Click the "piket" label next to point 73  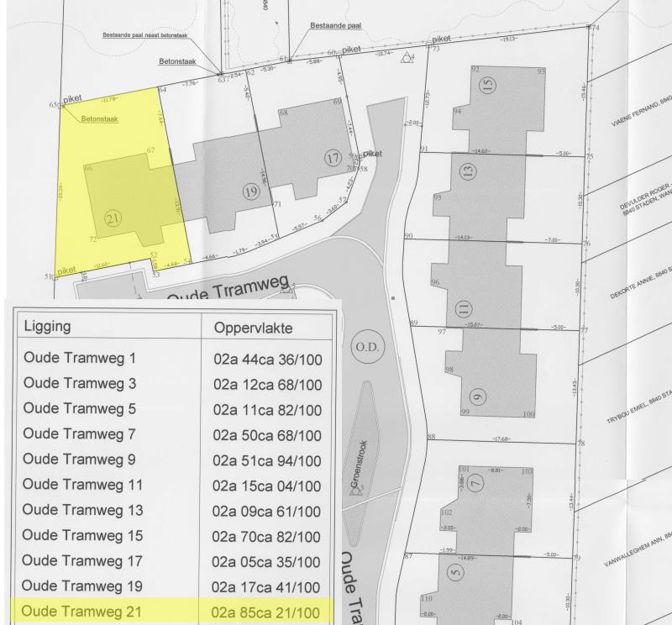pos(441,39)
